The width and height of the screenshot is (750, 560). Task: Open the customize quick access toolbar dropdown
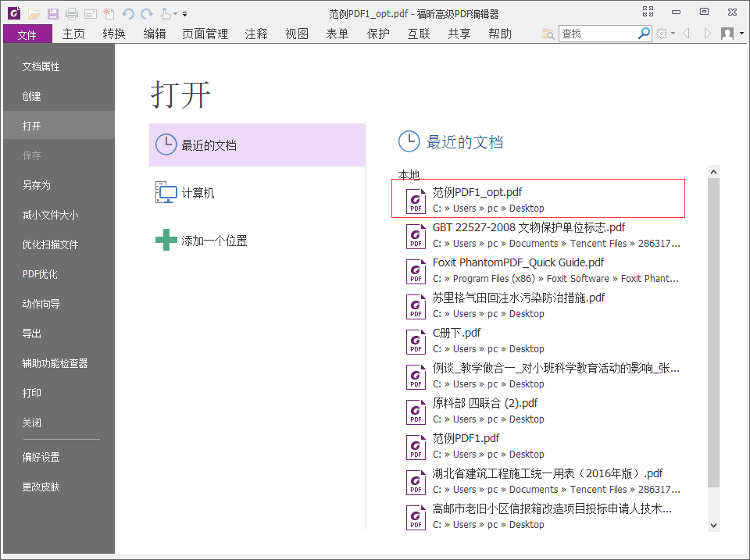(x=184, y=14)
